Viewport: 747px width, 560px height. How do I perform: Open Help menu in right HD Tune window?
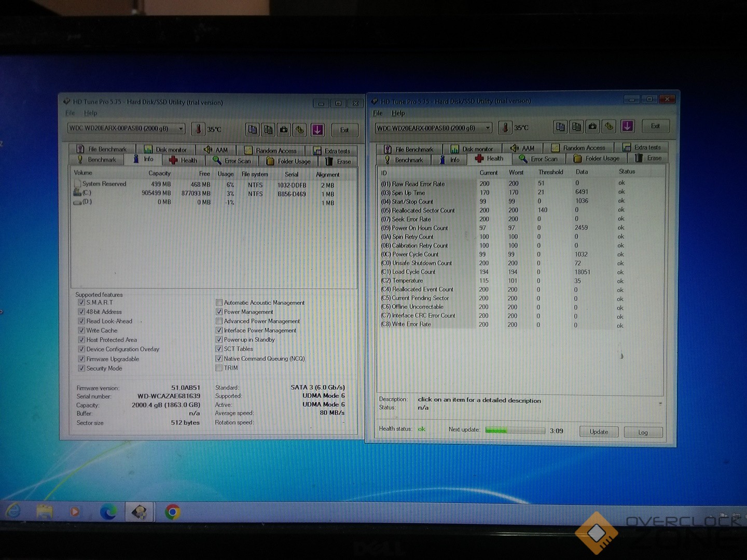click(398, 113)
